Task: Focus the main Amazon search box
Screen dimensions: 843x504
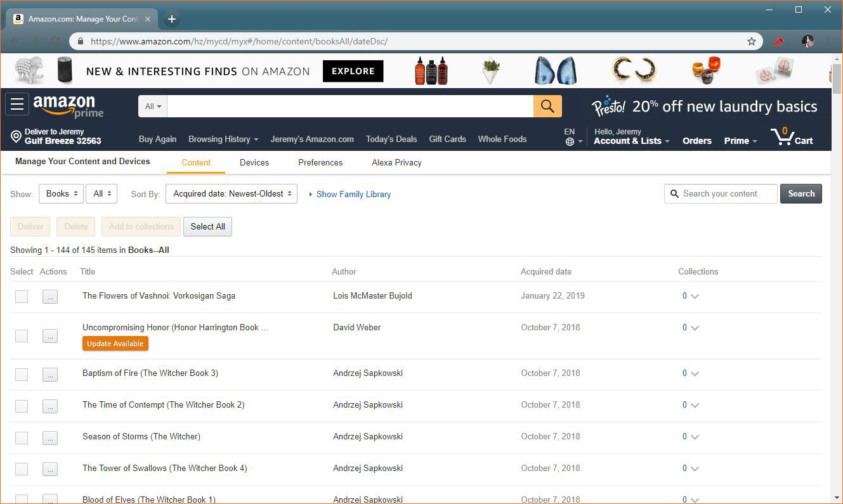Action: (350, 106)
